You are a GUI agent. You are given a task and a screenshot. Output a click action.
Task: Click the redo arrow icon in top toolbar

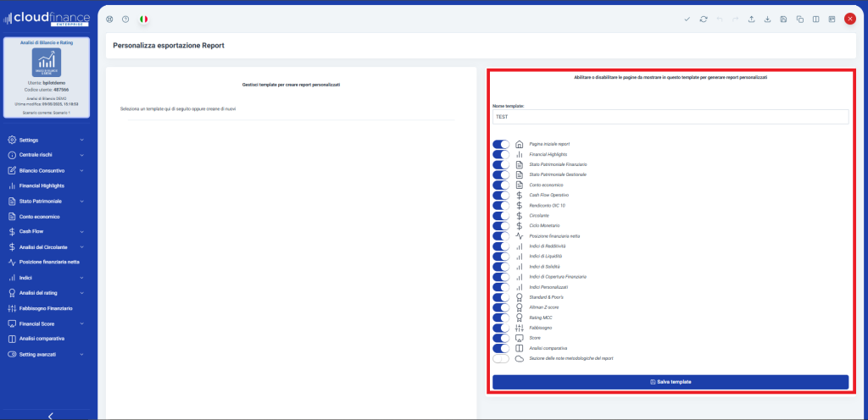pos(735,19)
